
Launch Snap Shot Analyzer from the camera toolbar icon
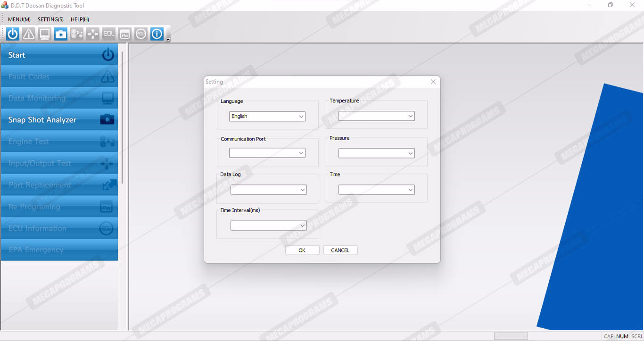point(61,34)
